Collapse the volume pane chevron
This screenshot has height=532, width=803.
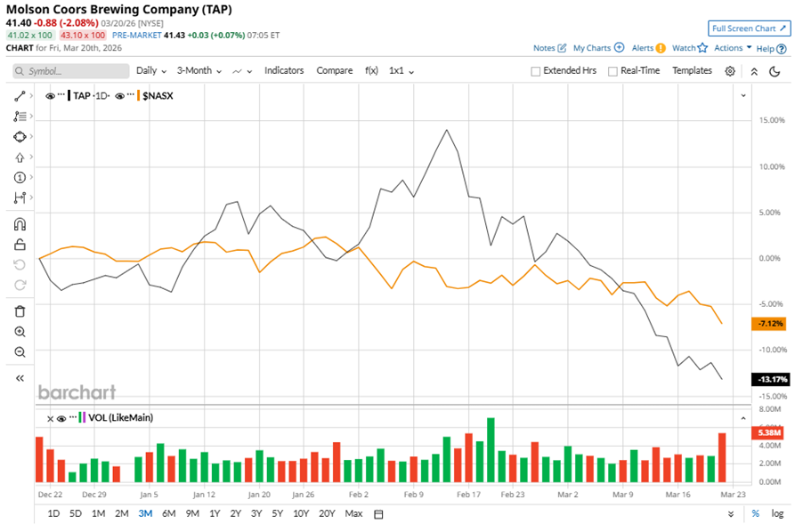(x=743, y=418)
